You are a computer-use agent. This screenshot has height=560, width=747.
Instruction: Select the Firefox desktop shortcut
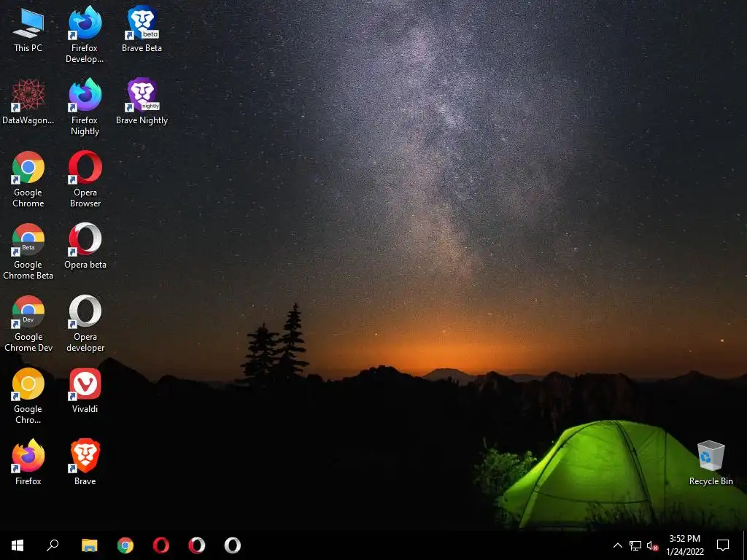pos(28,462)
